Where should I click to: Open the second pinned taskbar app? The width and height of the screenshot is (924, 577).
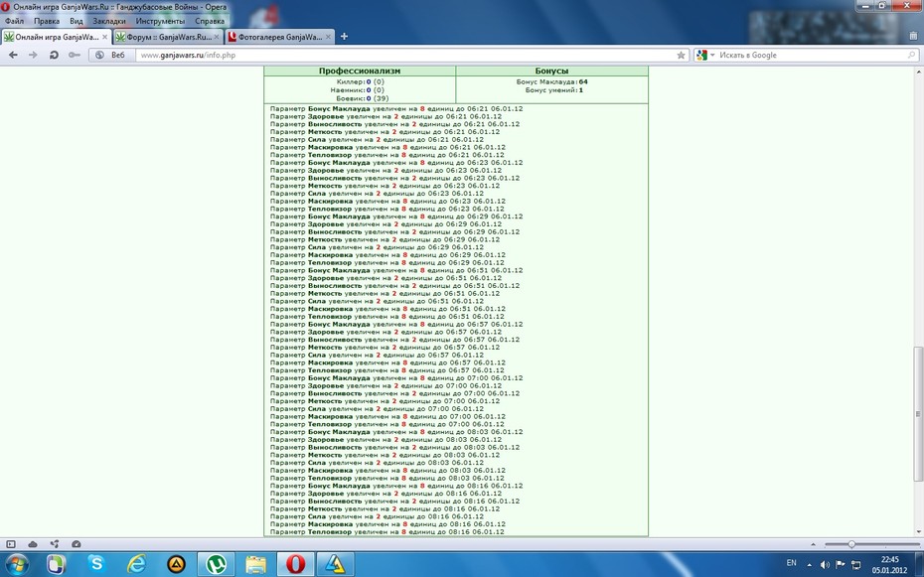[x=56, y=565]
